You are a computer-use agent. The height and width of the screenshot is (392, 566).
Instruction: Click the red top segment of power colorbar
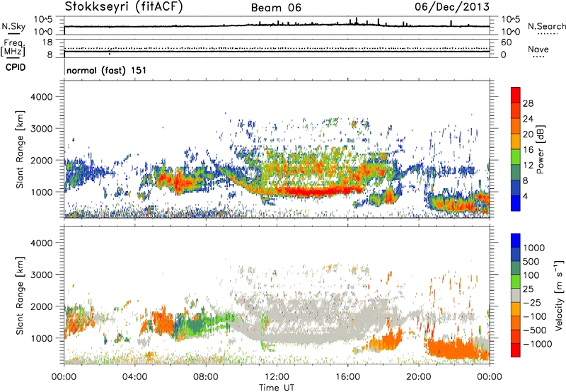coord(516,95)
